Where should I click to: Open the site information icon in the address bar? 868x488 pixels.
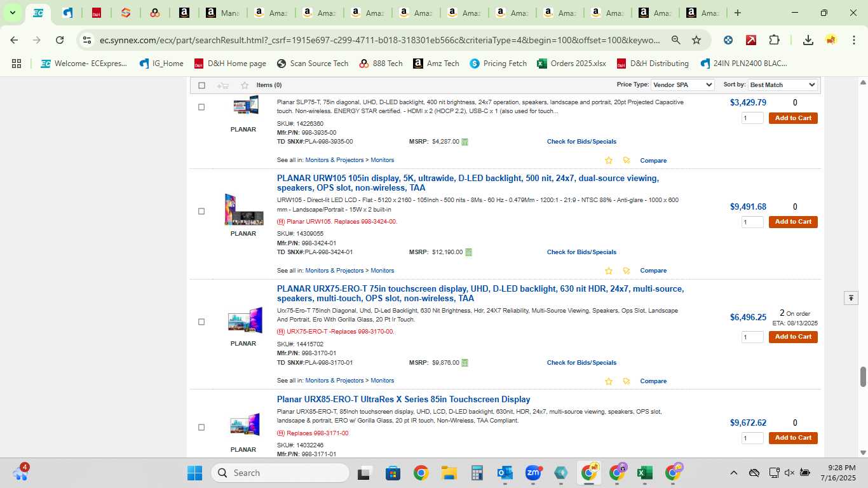(x=86, y=40)
